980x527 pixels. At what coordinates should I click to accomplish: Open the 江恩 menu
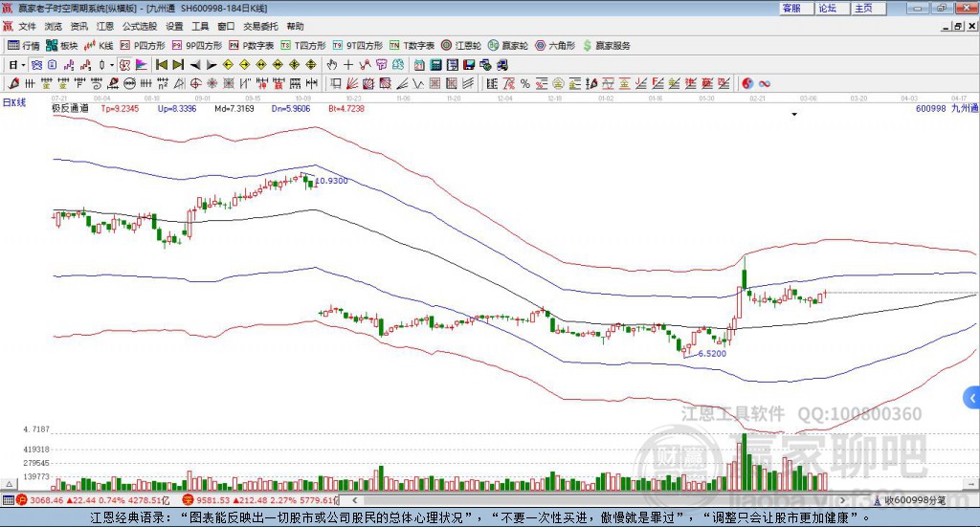105,26
